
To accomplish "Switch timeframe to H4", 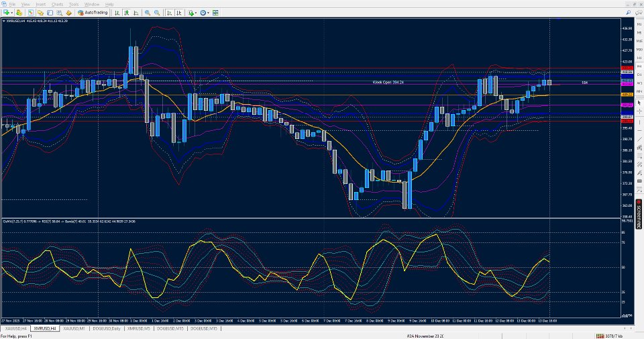I will click(x=639, y=66).
